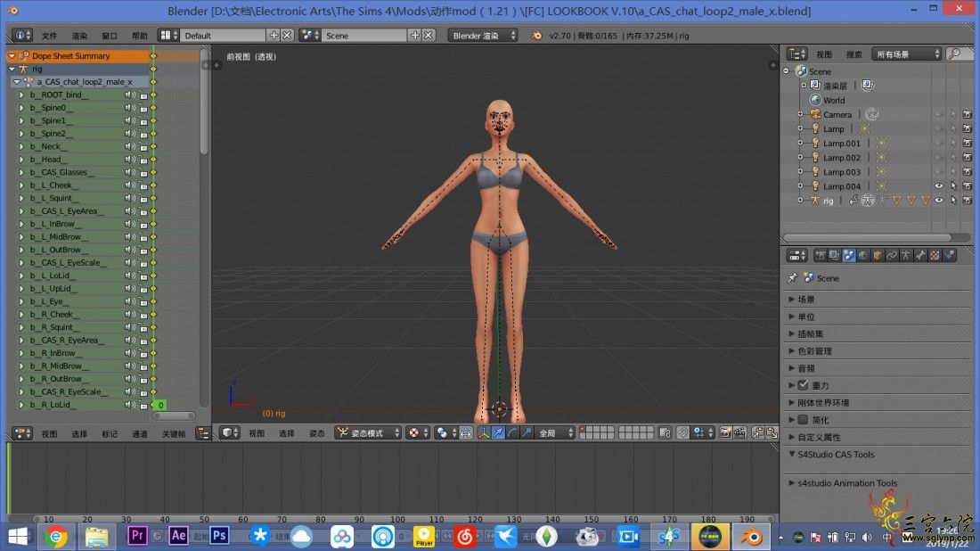
Task: Delete the current scene with X button
Action: pos(429,36)
